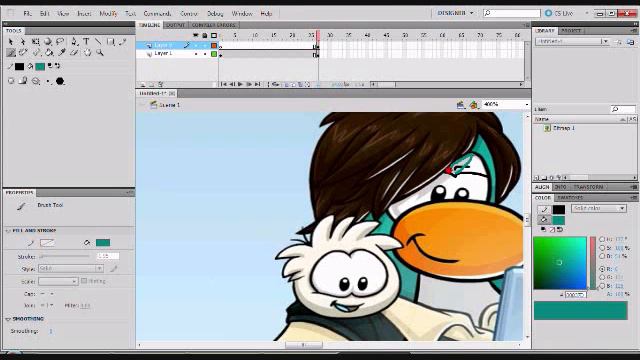Select the Hand tool

87,53
